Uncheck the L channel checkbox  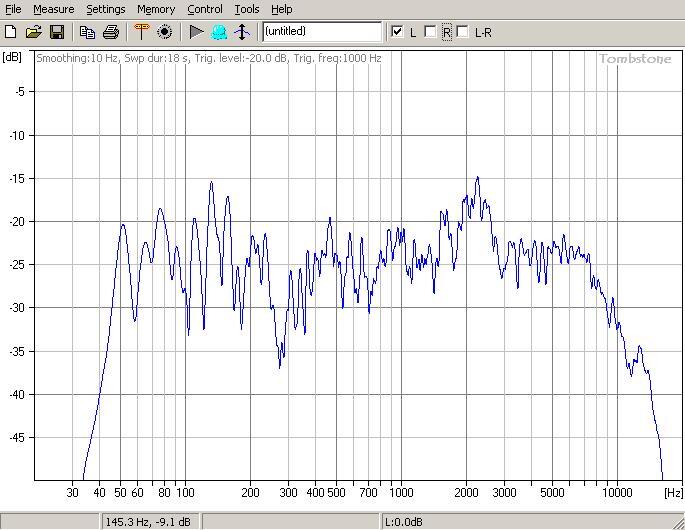[398, 32]
